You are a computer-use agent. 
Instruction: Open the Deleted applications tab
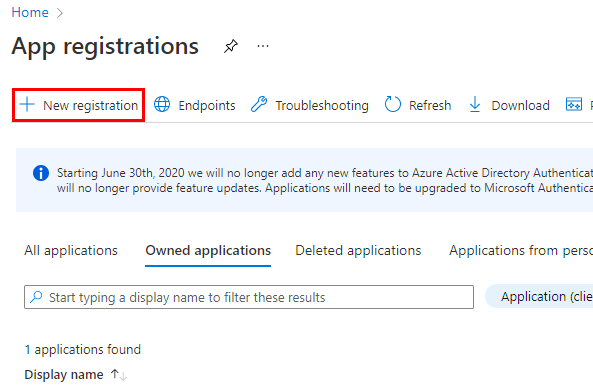pyautogui.click(x=358, y=251)
